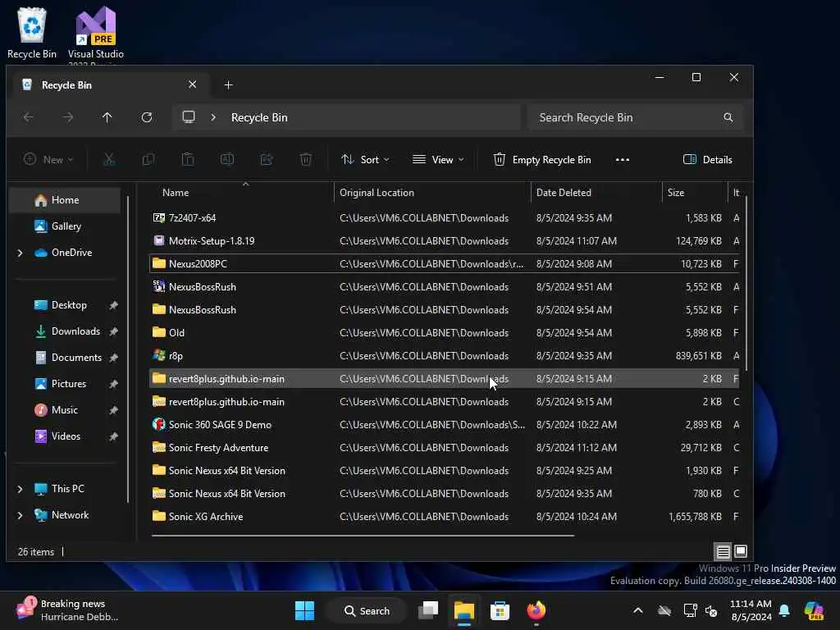Click the volume muted tray icon
Screen dimensions: 840x630
(711, 610)
